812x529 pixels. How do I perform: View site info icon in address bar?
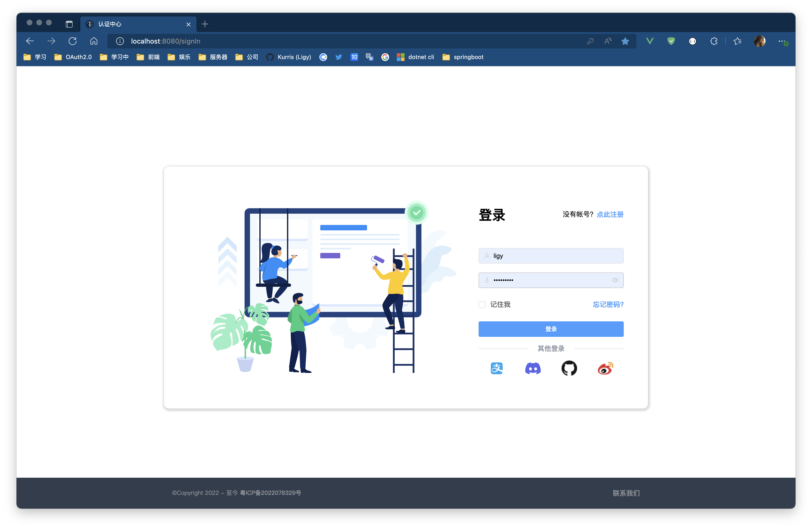coord(120,41)
